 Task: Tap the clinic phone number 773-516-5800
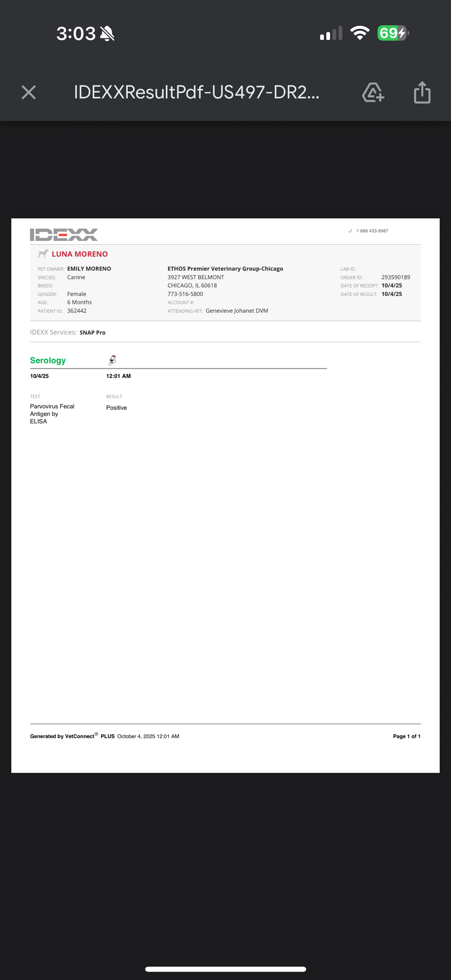coord(185,294)
